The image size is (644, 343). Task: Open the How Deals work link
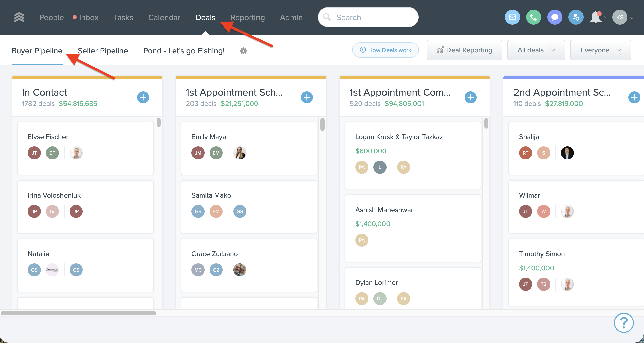pos(385,50)
